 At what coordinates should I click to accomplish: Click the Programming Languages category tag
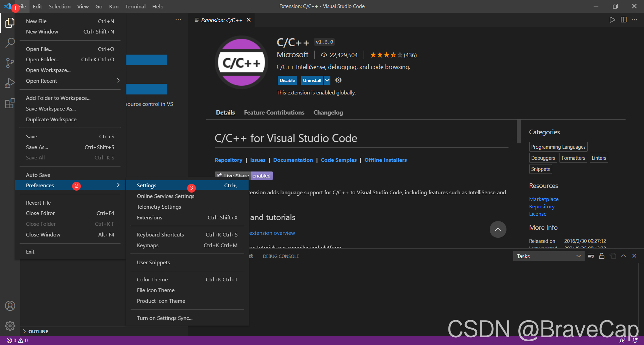click(x=558, y=147)
